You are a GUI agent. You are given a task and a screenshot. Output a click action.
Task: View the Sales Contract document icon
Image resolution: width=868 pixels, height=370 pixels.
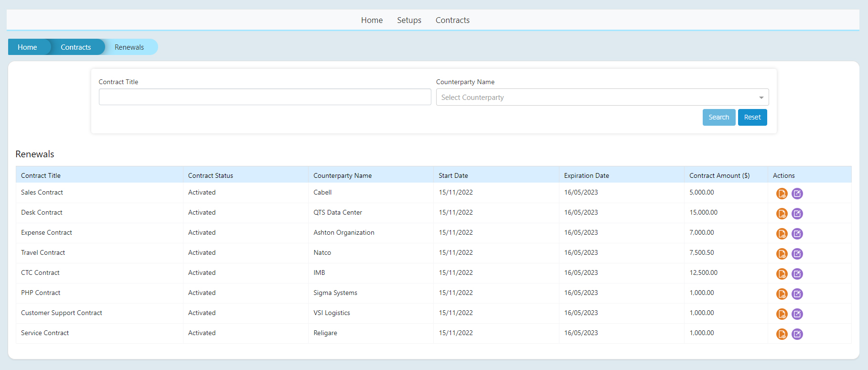(782, 194)
